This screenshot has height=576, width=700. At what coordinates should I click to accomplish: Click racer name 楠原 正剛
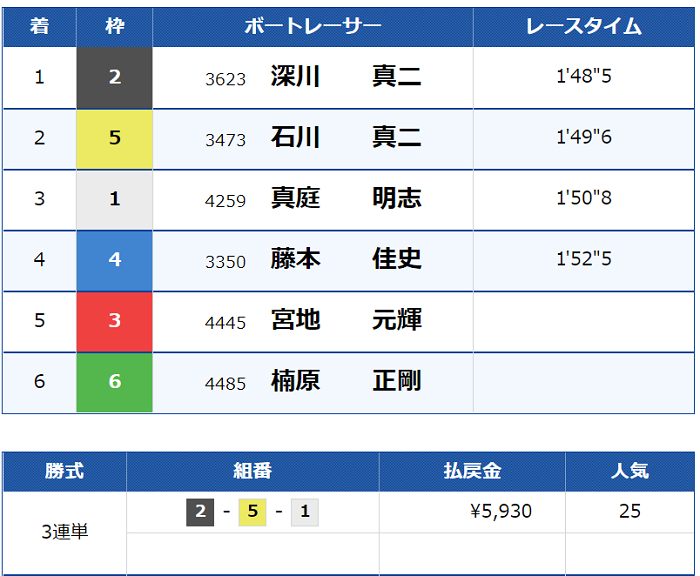click(x=345, y=382)
